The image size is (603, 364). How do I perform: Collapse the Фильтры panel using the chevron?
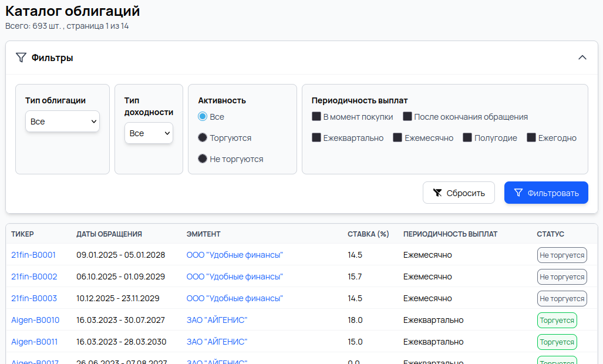click(x=582, y=58)
